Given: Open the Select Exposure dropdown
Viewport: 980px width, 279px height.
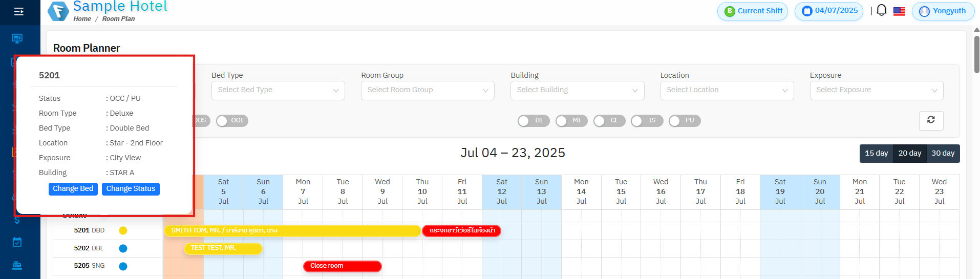Looking at the screenshot, I should pyautogui.click(x=876, y=90).
